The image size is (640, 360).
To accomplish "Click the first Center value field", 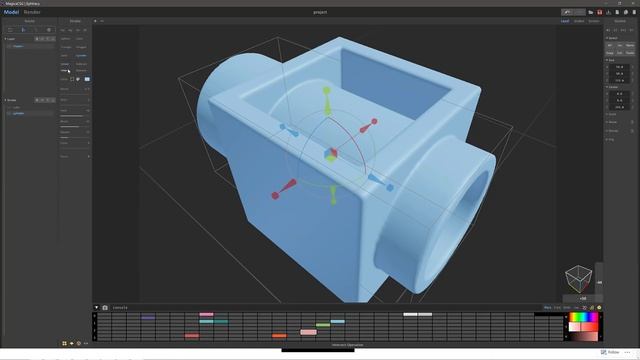I will click(x=620, y=94).
